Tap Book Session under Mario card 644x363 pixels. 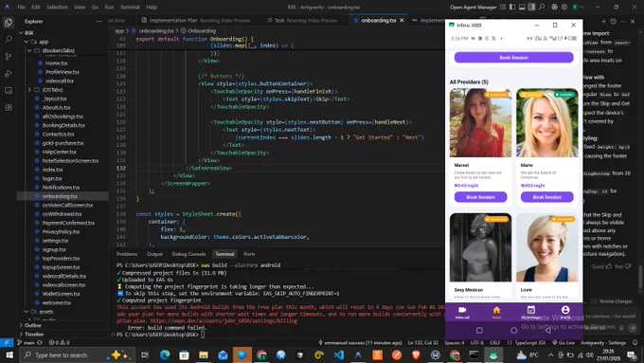547,197
